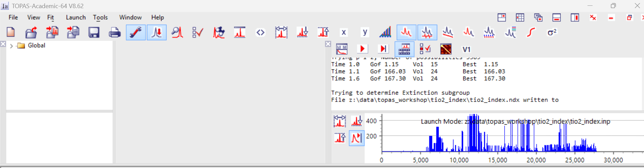The width and height of the screenshot is (644, 168).
Task: Open the correlation matrix heatmap icon
Action: (x=446, y=49)
